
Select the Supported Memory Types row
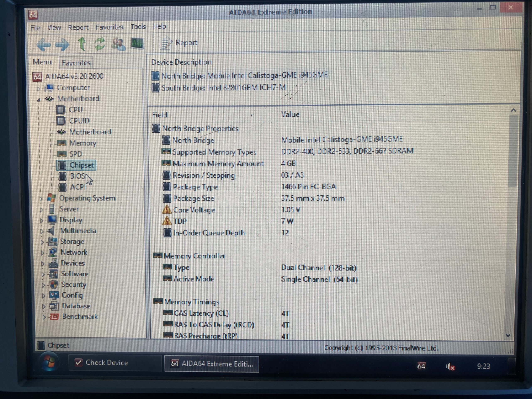pyautogui.click(x=287, y=151)
